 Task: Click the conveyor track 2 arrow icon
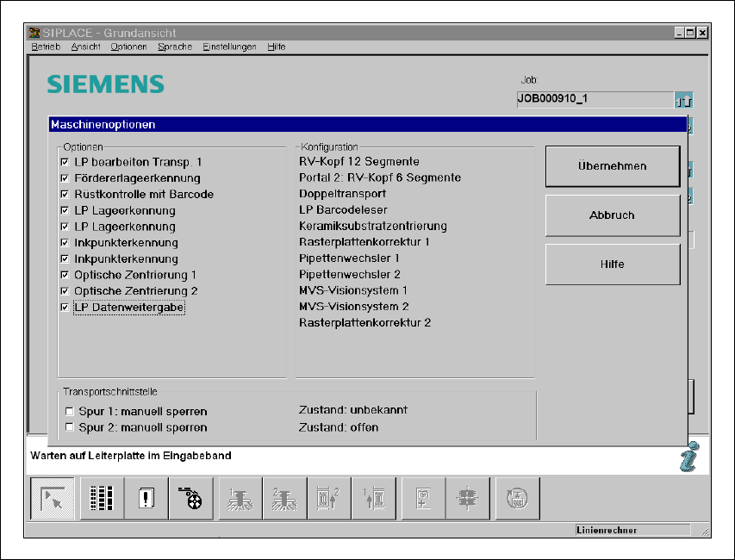(329, 498)
